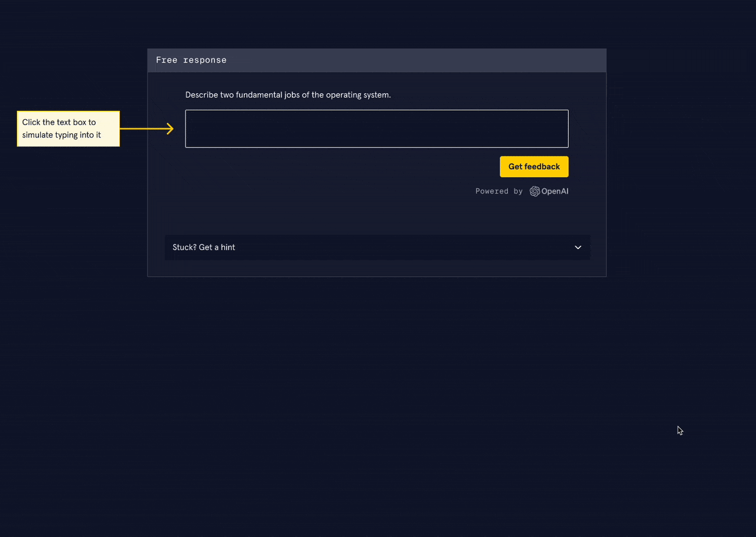Click the free response text box

[377, 129]
